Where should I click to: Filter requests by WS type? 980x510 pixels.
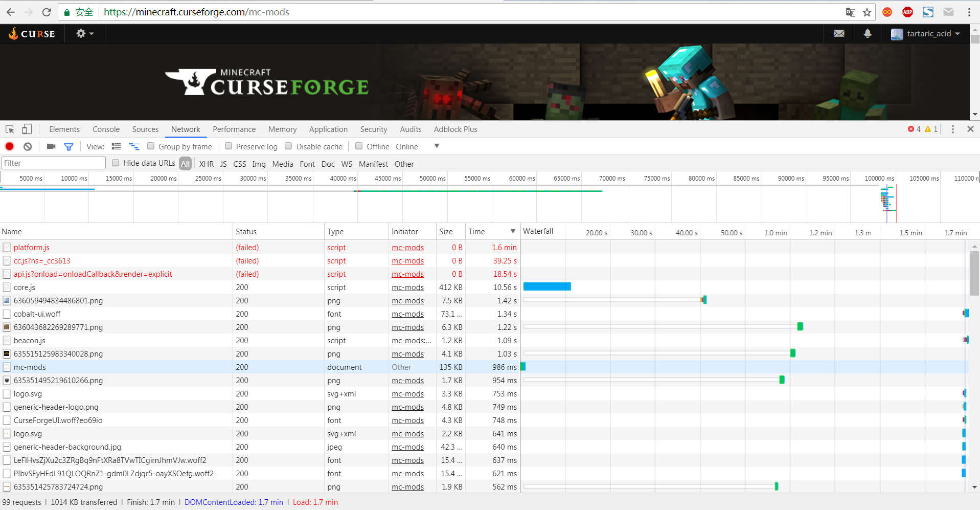pyautogui.click(x=347, y=164)
